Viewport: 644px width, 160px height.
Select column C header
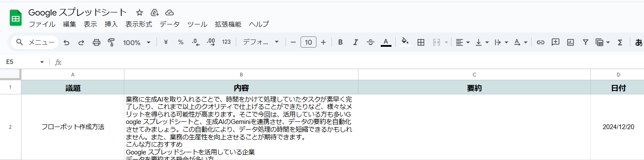point(474,75)
